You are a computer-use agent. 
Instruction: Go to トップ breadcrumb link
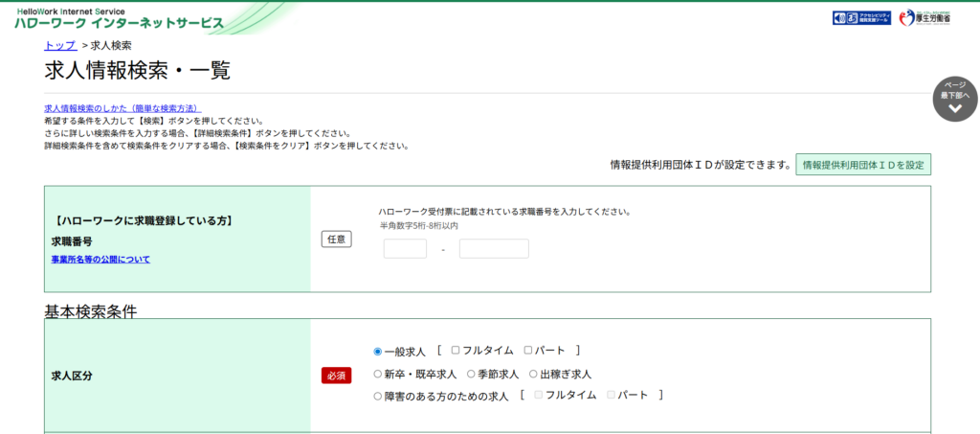[60, 45]
